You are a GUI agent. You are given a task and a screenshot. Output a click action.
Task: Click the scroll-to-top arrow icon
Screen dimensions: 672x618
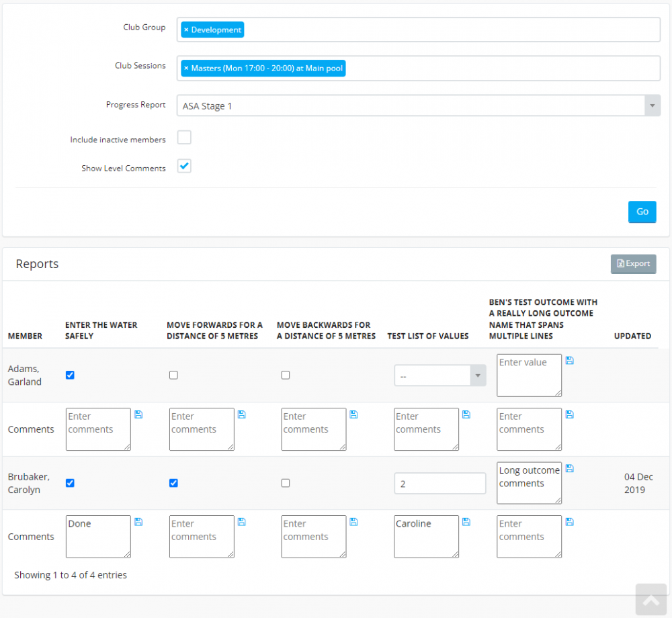(651, 601)
